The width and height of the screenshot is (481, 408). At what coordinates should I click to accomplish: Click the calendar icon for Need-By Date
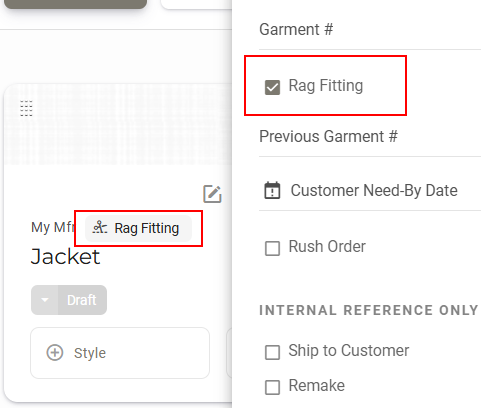[x=272, y=190]
